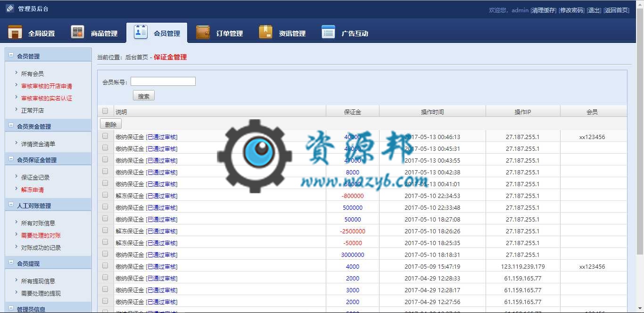Open 需要处理的对账 in the sidebar

click(41, 235)
